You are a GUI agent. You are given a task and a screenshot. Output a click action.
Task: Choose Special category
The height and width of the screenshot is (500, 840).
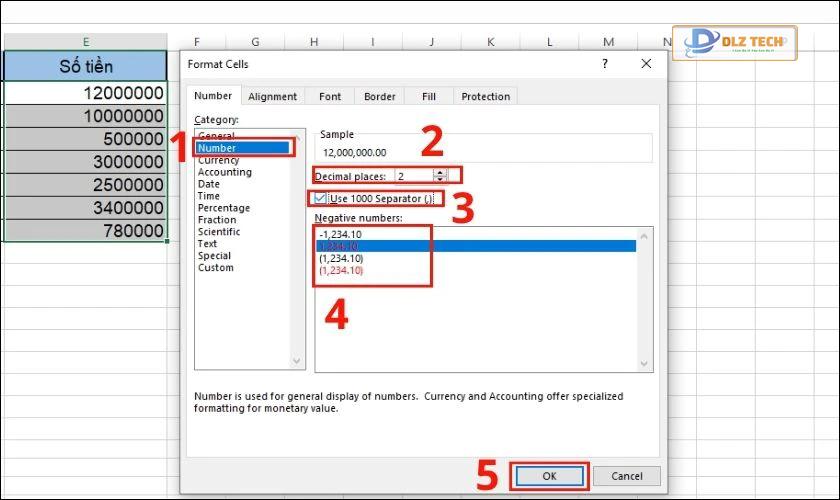point(214,256)
